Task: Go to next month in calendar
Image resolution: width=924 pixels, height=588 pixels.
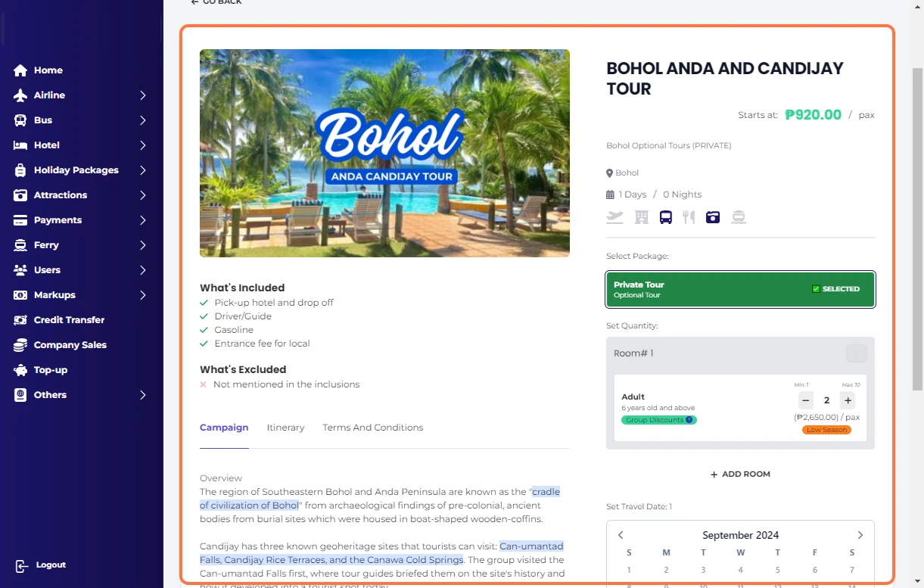Action: click(x=860, y=535)
